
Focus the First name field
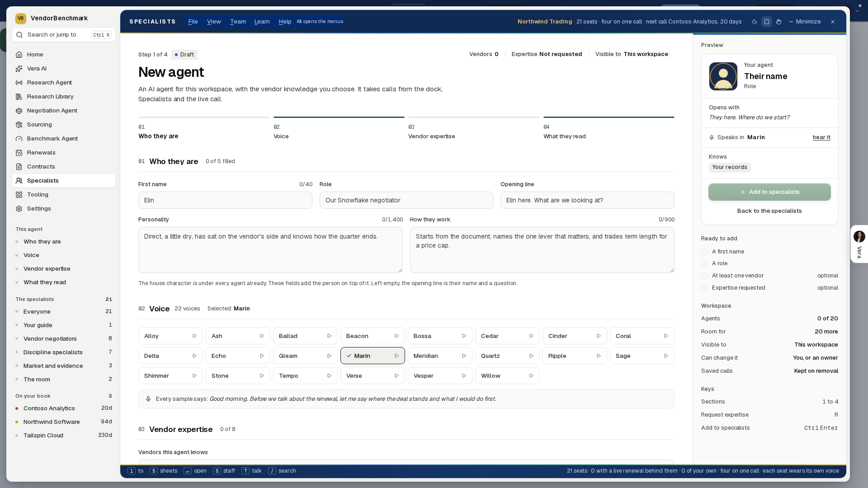tap(225, 200)
